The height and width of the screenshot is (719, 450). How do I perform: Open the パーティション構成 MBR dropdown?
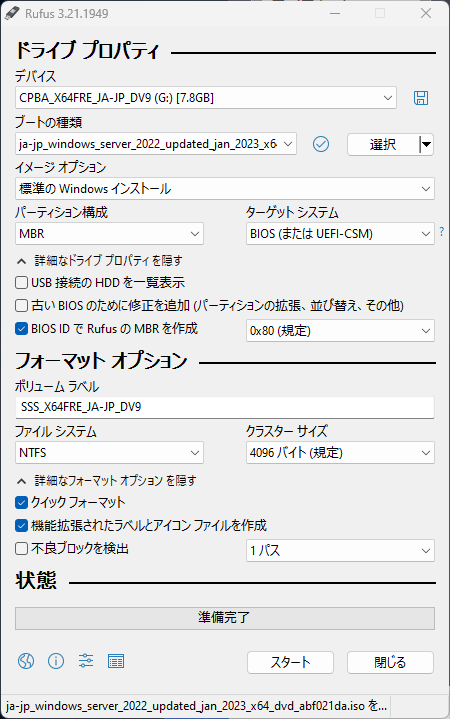109,234
